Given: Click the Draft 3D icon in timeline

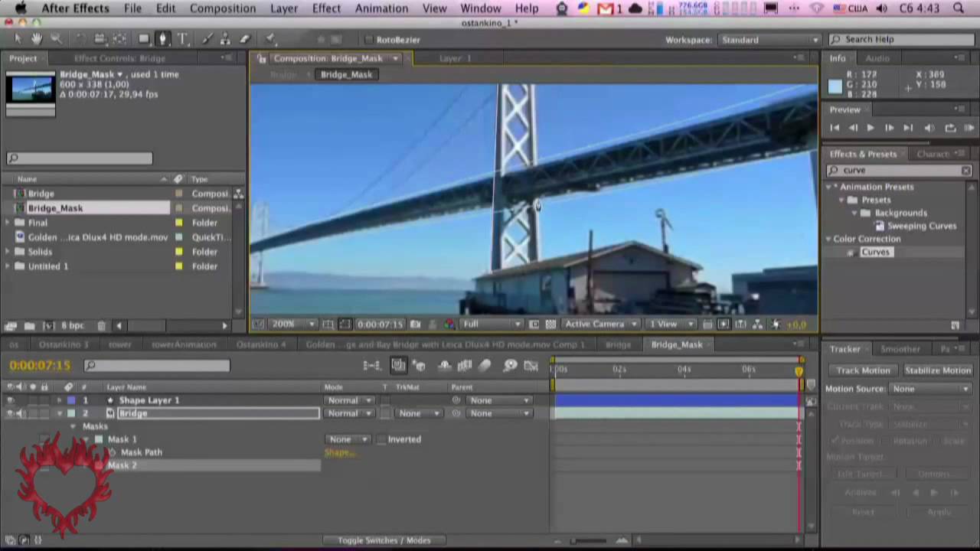Looking at the screenshot, I should (418, 366).
